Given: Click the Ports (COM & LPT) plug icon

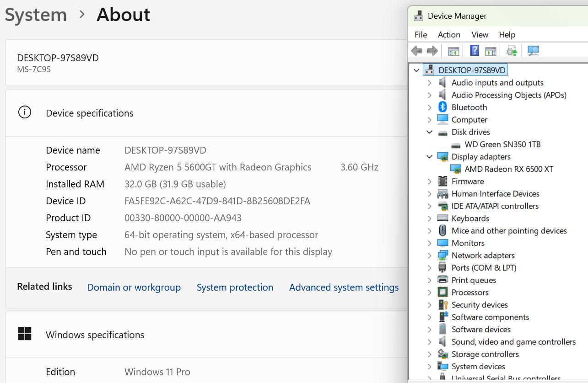Looking at the screenshot, I should [x=442, y=267].
